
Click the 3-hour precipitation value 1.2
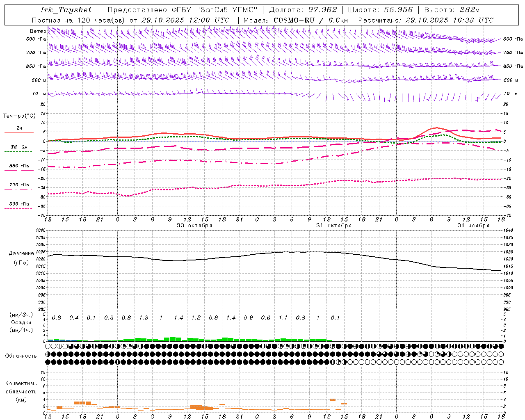tap(196, 318)
